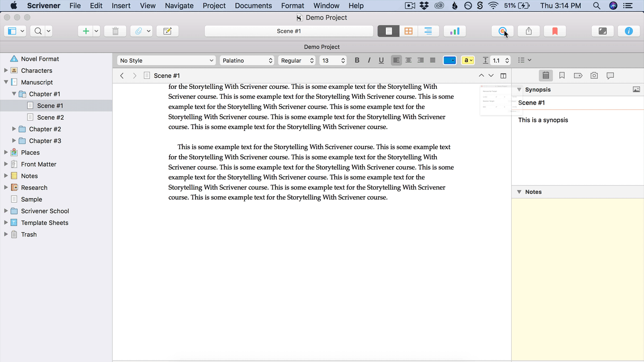This screenshot has width=644, height=362.
Task: Go back with editor left arrow
Action: point(122,76)
